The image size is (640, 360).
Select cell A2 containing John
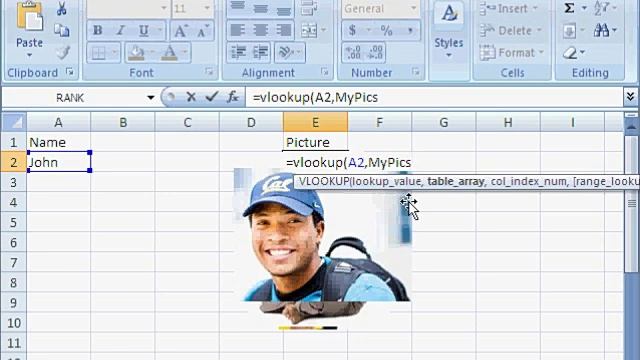coord(59,162)
